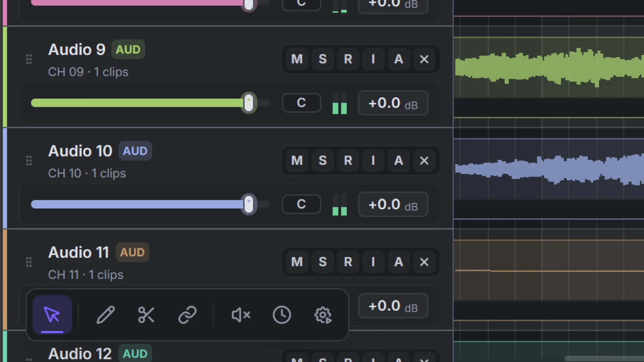The height and width of the screenshot is (362, 644).
Task: Click the 'CH 10 · 1 clips' label
Action: (x=87, y=173)
